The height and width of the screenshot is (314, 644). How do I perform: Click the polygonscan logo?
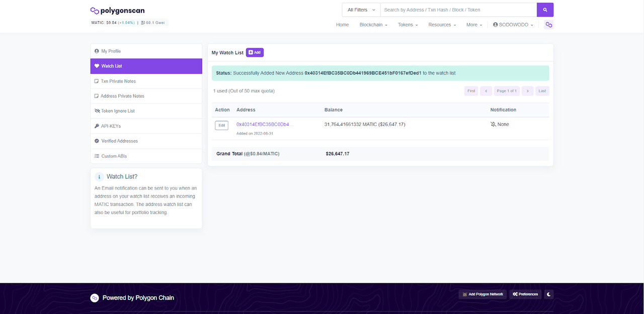click(117, 10)
